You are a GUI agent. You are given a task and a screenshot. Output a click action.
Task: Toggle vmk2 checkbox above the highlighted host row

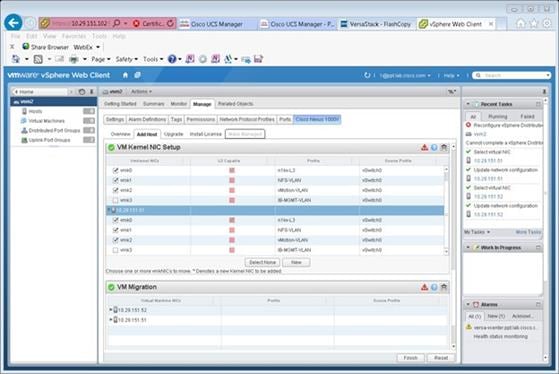(x=116, y=190)
